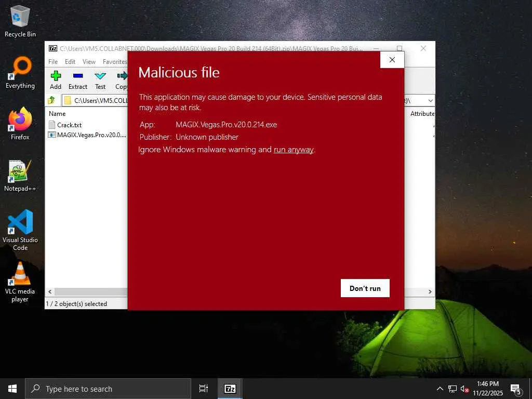Sort by the Name column header
This screenshot has width=532, height=399.
click(x=57, y=114)
